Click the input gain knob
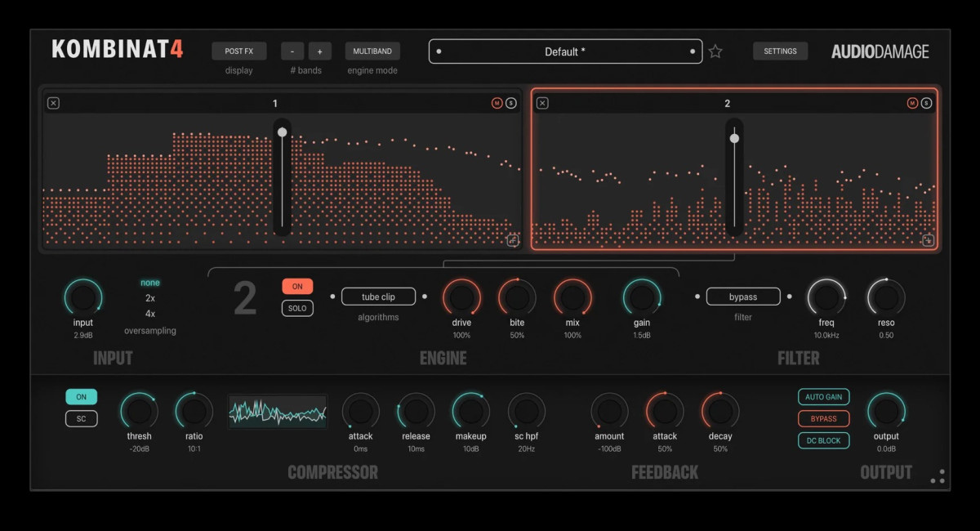Image resolution: width=980 pixels, height=531 pixels. tap(83, 298)
